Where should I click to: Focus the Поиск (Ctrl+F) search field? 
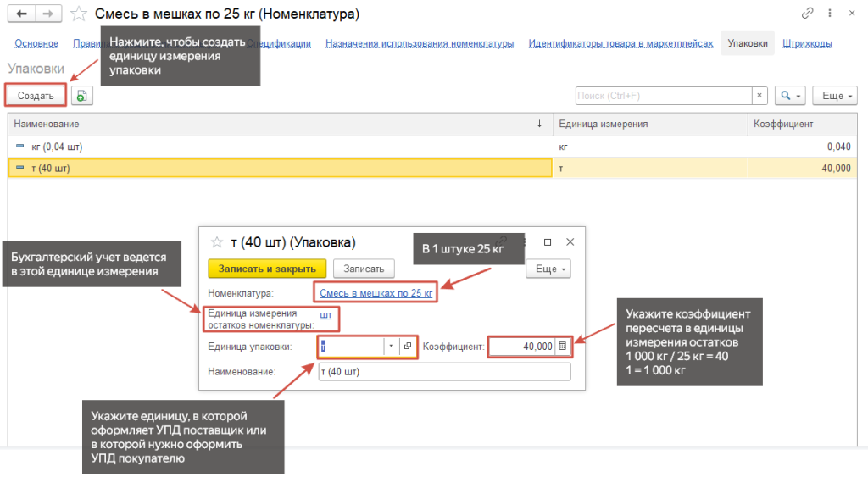(x=664, y=96)
